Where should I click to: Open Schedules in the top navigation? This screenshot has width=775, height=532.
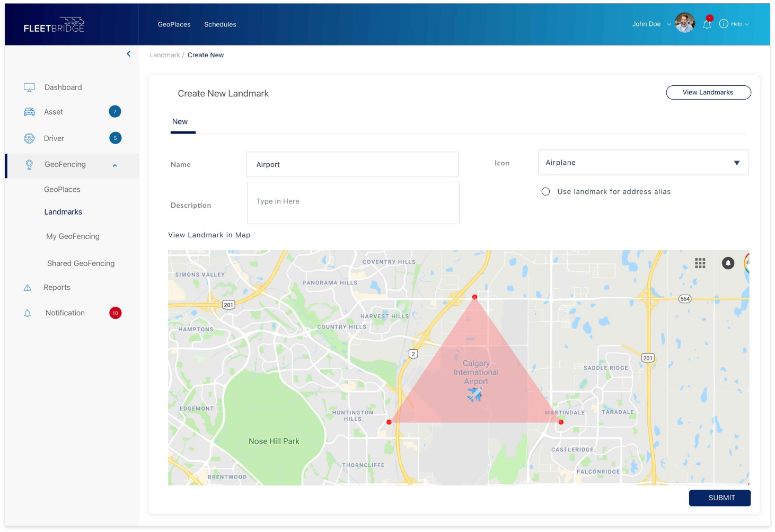tap(220, 24)
